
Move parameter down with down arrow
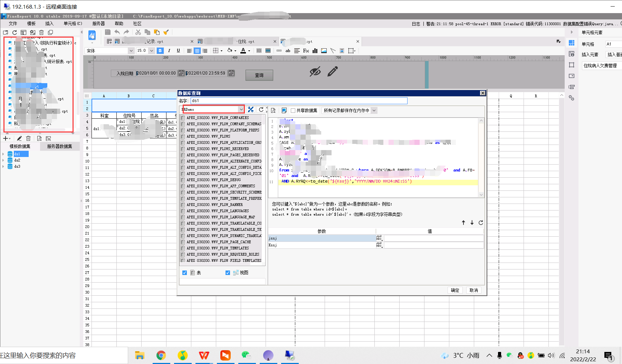pyautogui.click(x=472, y=223)
